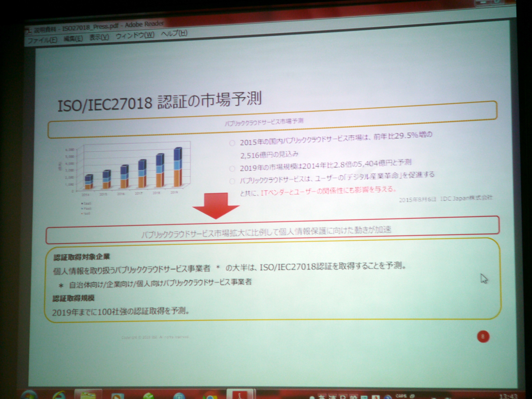Click the CAPS indicator in the tray

click(x=401, y=396)
